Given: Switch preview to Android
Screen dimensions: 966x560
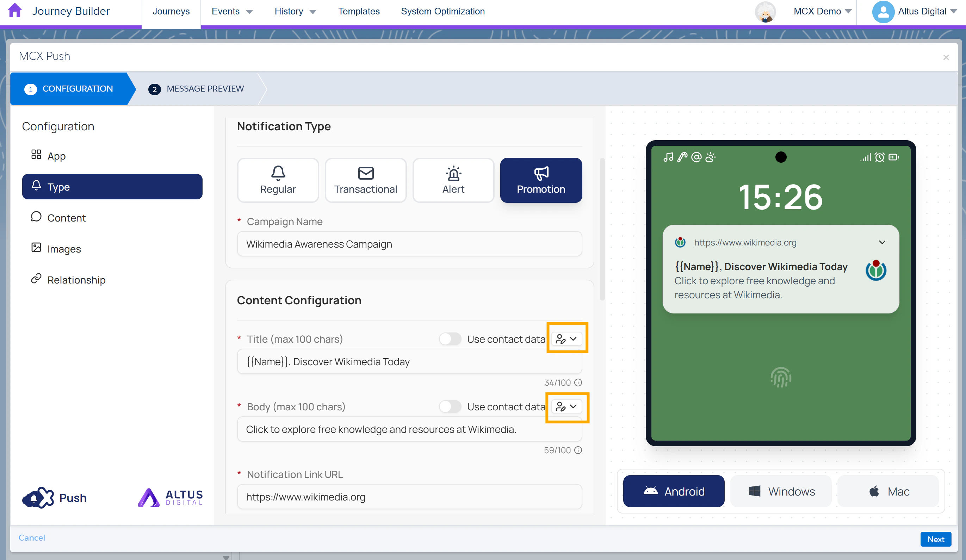Looking at the screenshot, I should pos(674,491).
